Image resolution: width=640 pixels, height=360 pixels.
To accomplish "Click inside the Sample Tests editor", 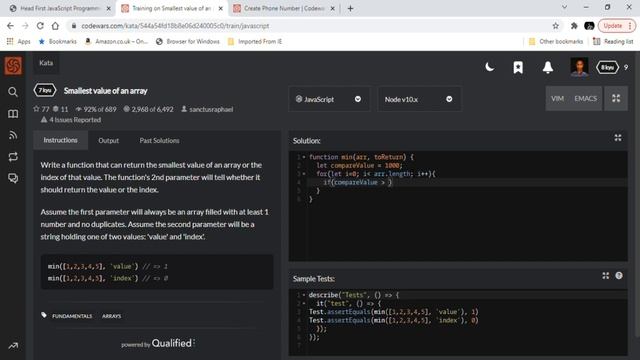I will tap(458, 322).
